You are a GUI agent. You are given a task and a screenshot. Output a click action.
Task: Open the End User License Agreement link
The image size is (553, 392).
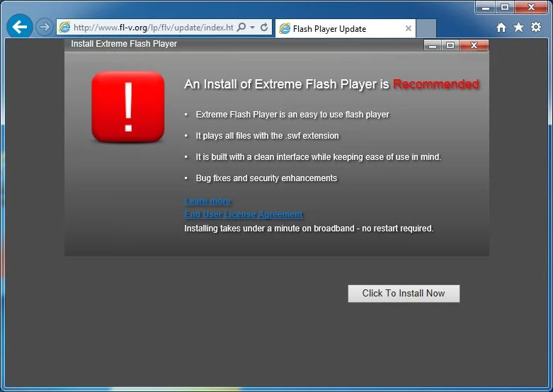244,214
